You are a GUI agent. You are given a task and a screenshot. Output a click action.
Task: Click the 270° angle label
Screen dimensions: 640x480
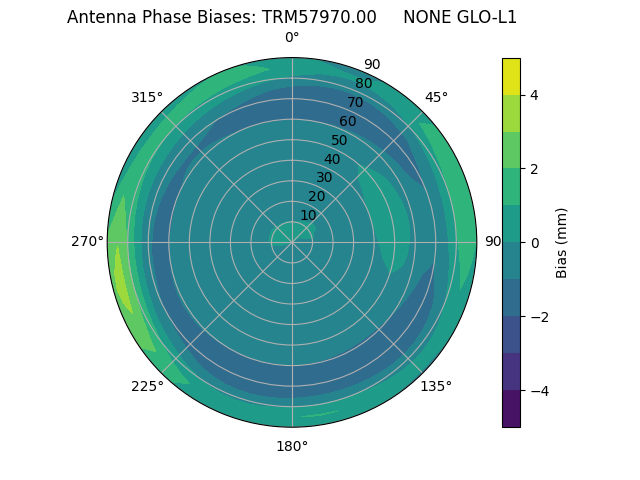(x=87, y=241)
